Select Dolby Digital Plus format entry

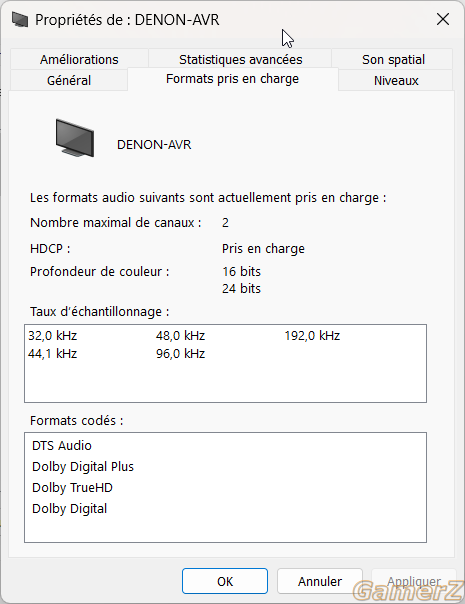[x=83, y=466]
